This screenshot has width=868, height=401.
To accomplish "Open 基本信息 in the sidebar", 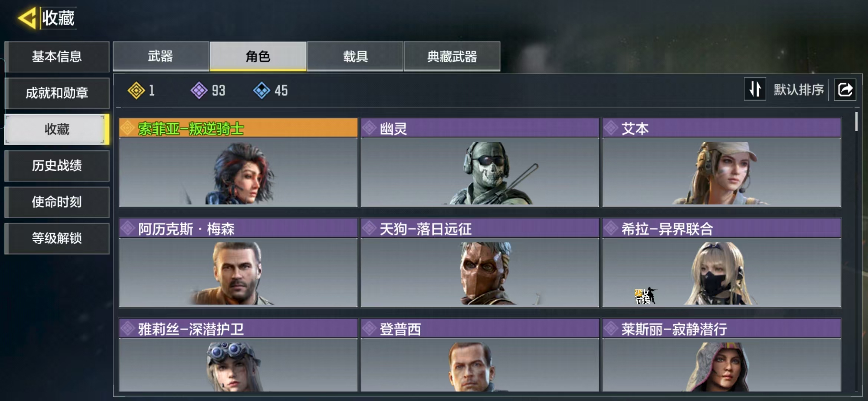I will tap(57, 56).
